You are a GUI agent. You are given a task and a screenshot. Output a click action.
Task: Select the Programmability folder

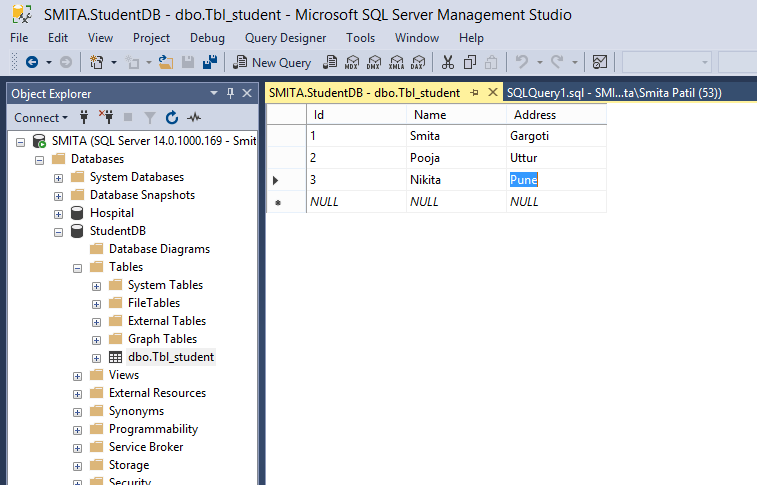pyautogui.click(x=154, y=429)
